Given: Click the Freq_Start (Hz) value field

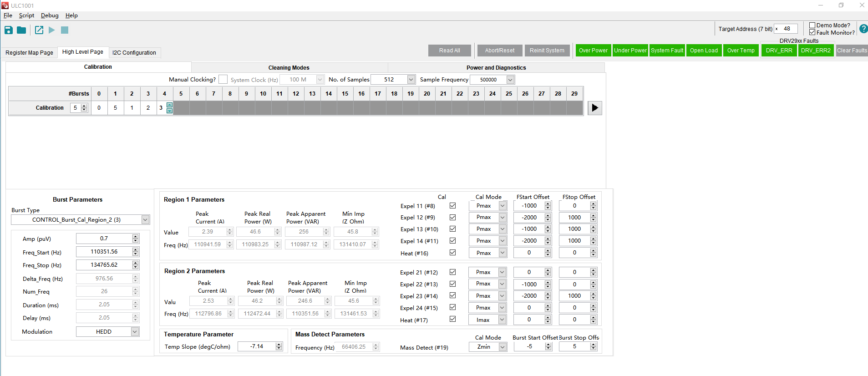Looking at the screenshot, I should click(x=104, y=252).
